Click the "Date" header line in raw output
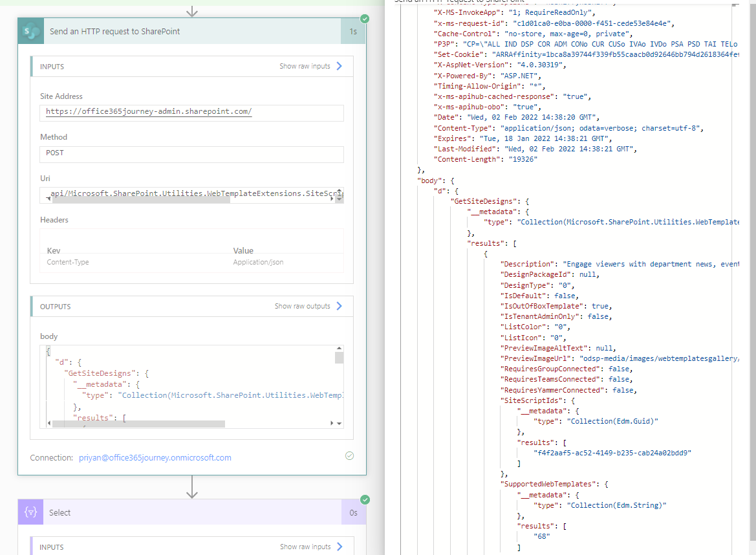756x555 pixels. coord(517,117)
